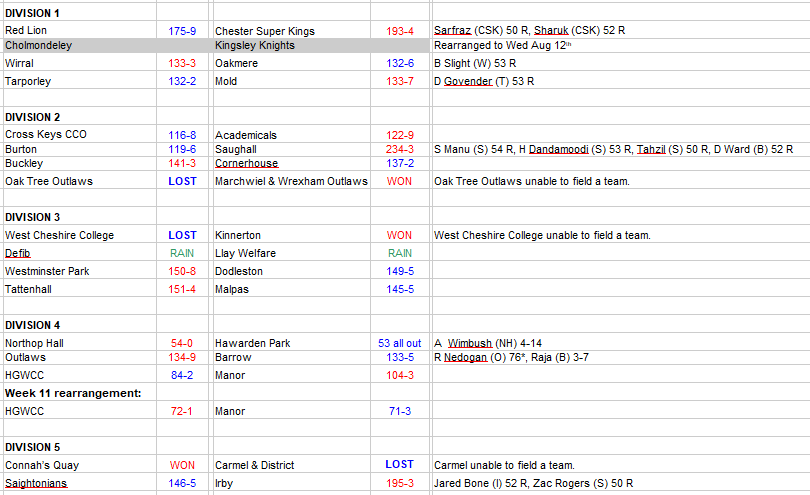Click Outlaws score 134-9
810x495 pixels.
(x=182, y=358)
